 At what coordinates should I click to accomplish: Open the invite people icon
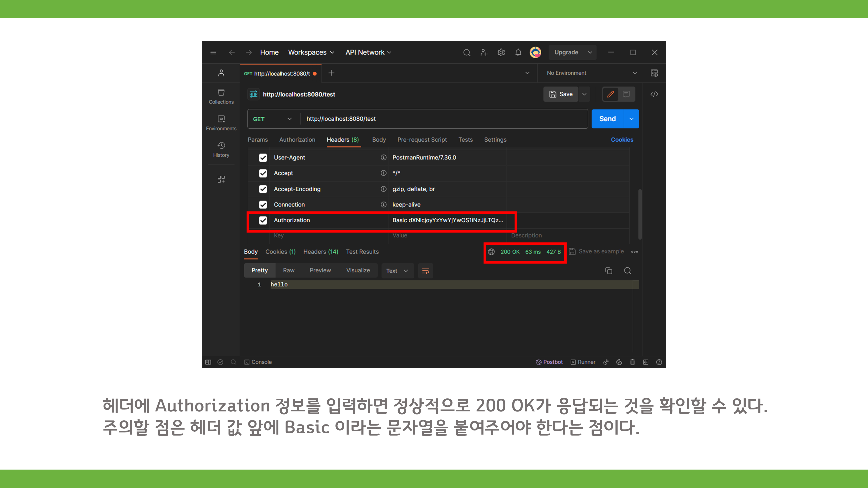pyautogui.click(x=484, y=52)
